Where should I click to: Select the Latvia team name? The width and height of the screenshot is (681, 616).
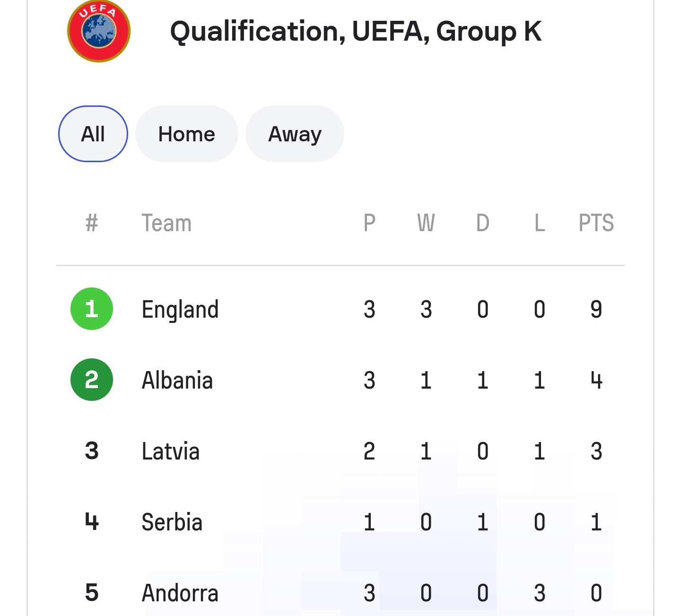171,451
